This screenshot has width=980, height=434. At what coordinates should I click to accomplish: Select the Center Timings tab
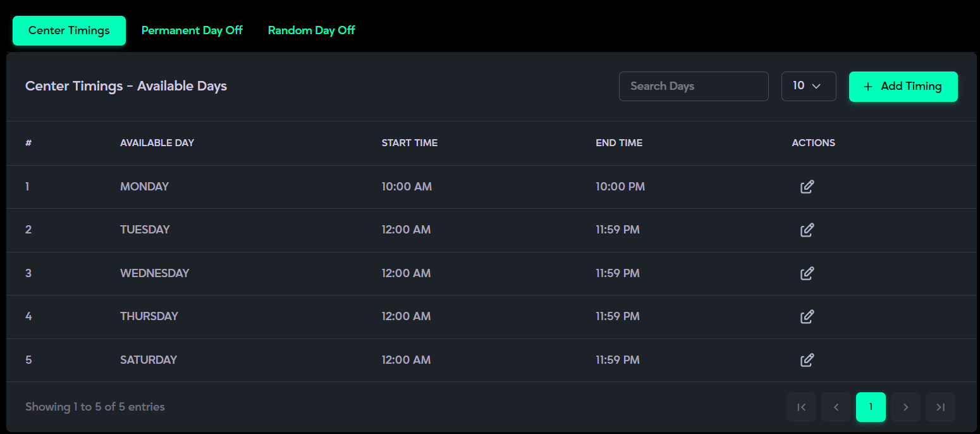coord(69,30)
